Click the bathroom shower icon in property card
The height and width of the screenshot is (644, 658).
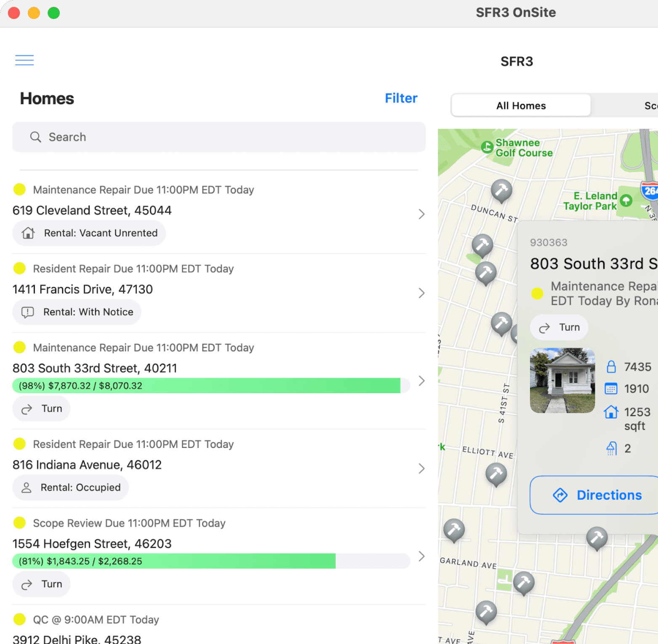coord(611,449)
